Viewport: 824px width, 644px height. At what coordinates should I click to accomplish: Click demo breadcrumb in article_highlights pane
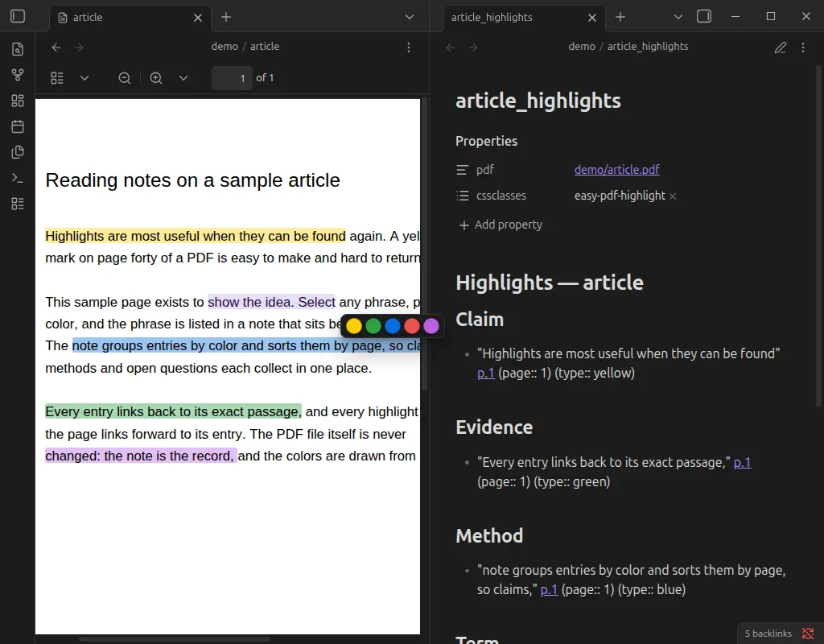[x=582, y=46]
